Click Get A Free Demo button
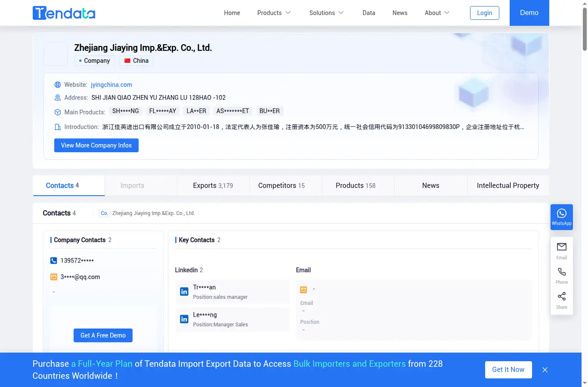Image resolution: width=588 pixels, height=387 pixels. point(103,335)
